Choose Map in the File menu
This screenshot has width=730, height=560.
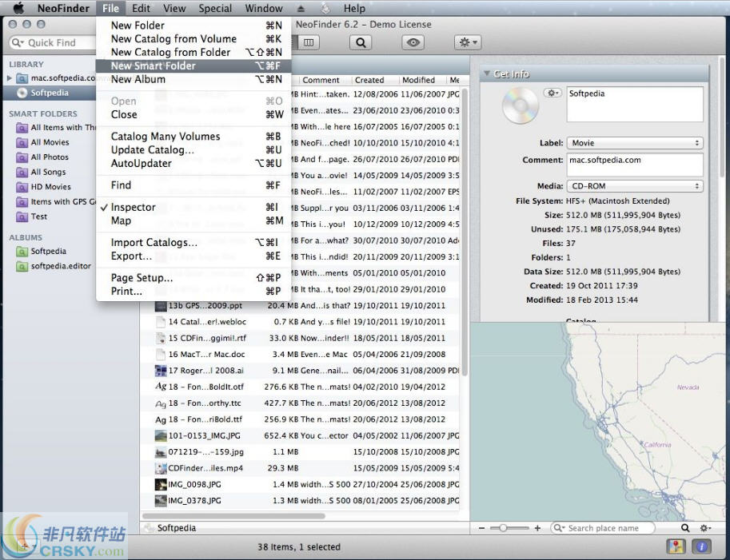click(x=193, y=220)
